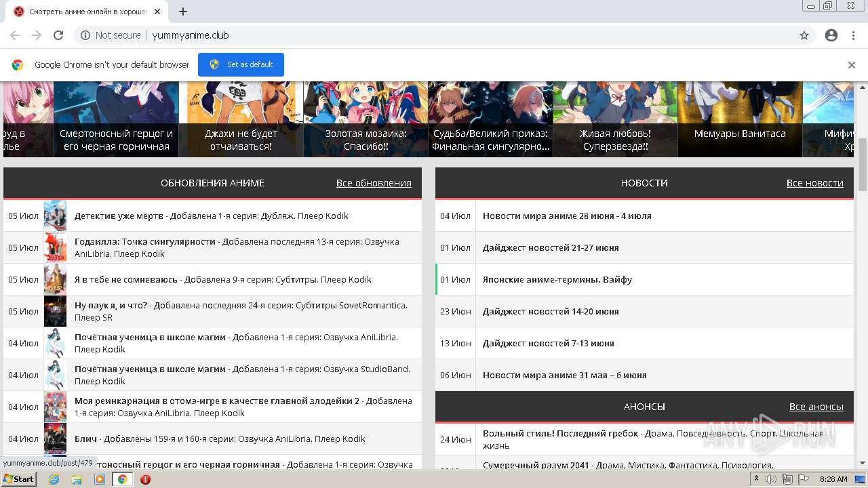Viewport: 868px width, 488px height.
Task: Open news Новости мира аниме 28 июня - 4 июля
Action: point(567,216)
